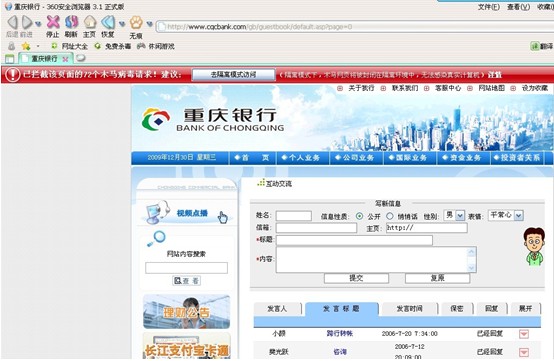Click the red Stop (停止) toolbar icon
The width and height of the screenshot is (554, 361).
coord(53,22)
